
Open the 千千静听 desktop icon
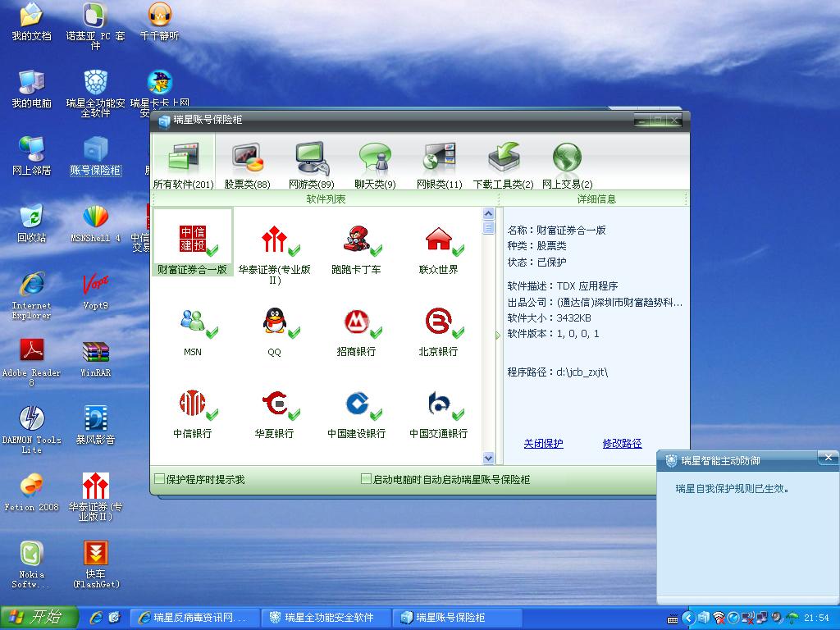pos(159,21)
